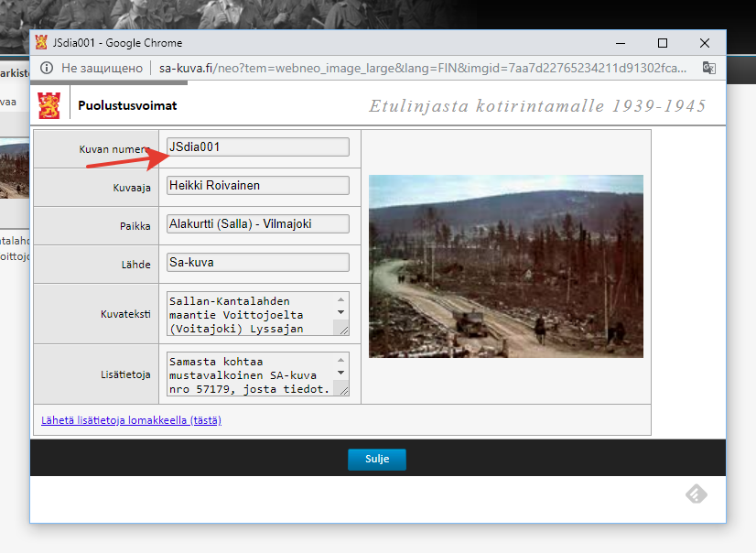Screen dimensions: 756x553
Task: Click the favicon in the window title bar
Action: click(x=41, y=42)
